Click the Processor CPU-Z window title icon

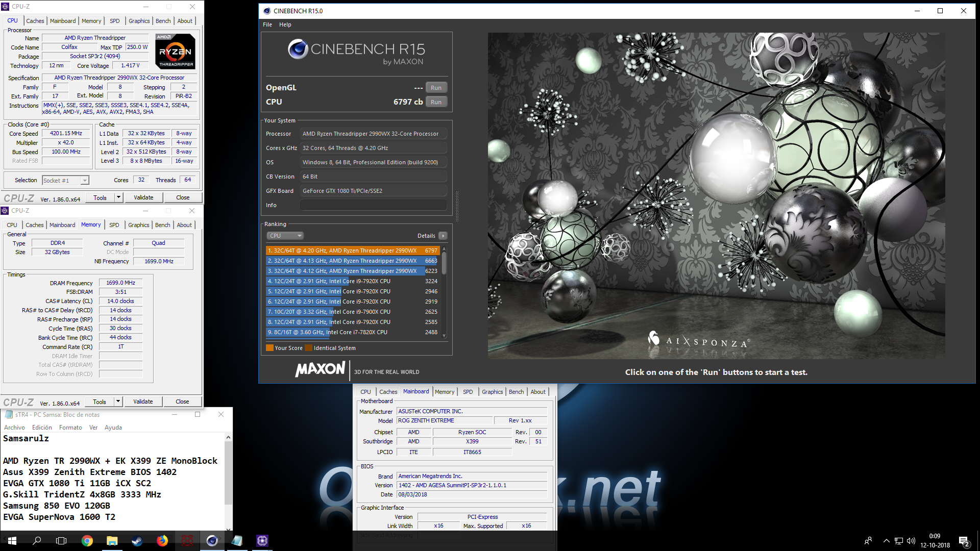[x=5, y=7]
